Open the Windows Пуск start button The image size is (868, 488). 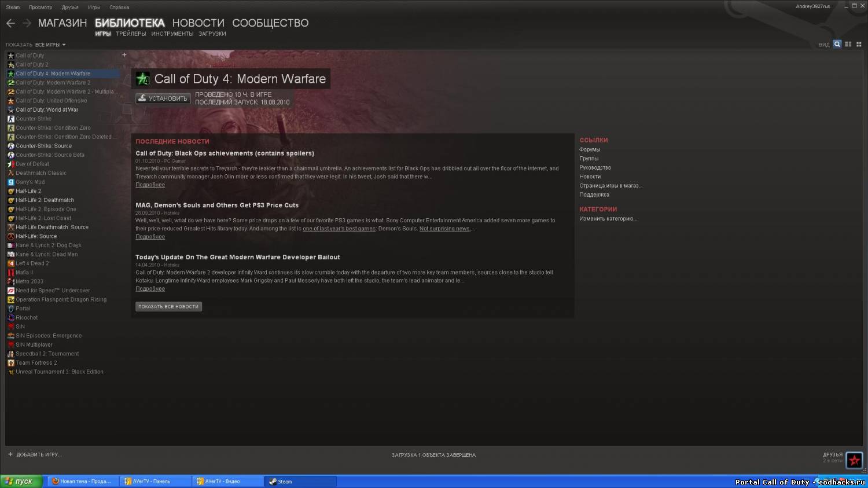click(x=21, y=481)
